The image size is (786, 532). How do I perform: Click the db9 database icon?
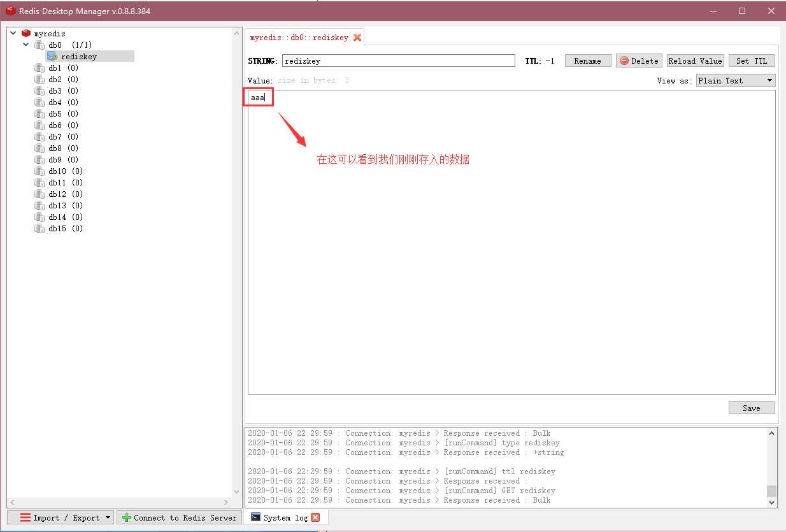coord(39,159)
